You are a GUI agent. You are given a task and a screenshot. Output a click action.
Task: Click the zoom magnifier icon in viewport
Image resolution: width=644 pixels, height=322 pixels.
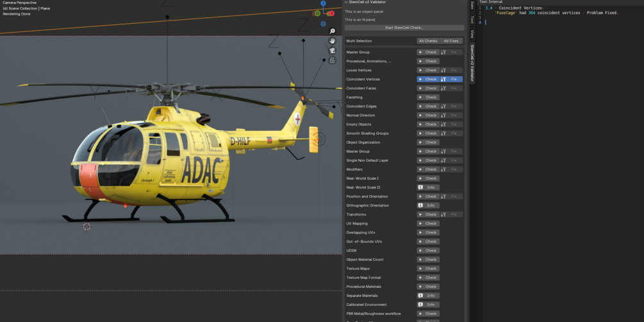tap(333, 31)
